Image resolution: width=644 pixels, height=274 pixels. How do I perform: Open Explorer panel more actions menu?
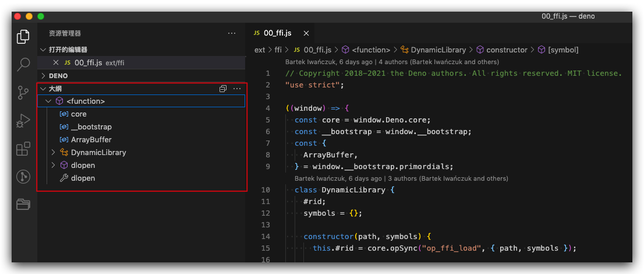point(232,33)
